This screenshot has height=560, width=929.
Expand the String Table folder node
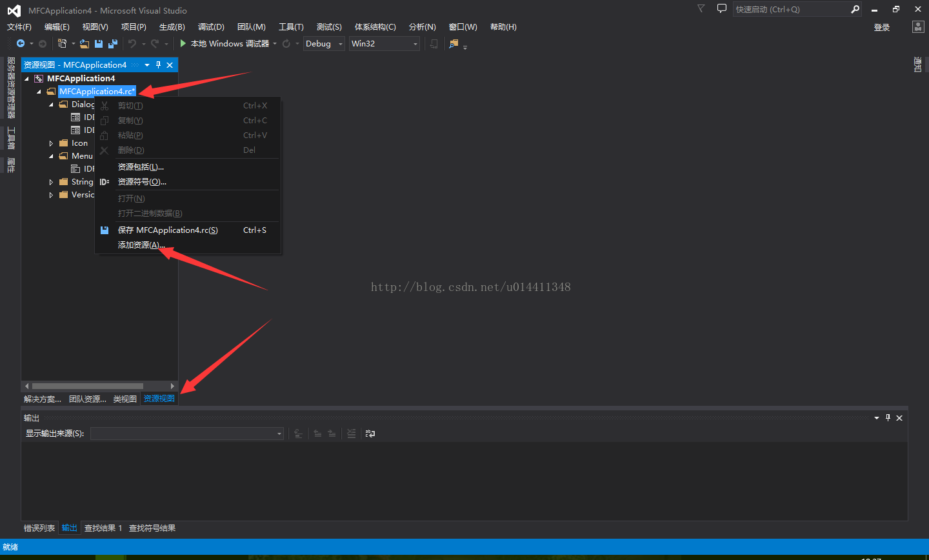(51, 182)
